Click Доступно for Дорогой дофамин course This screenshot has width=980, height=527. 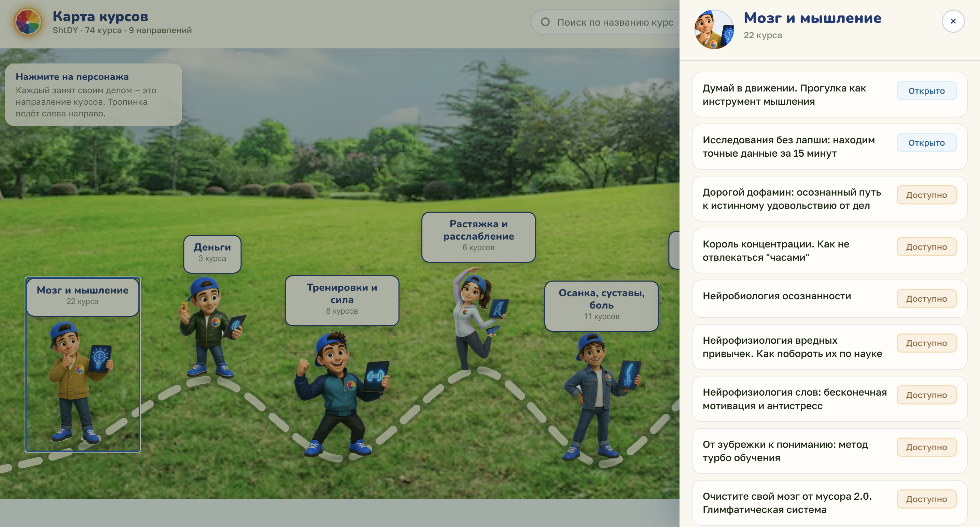(926, 195)
